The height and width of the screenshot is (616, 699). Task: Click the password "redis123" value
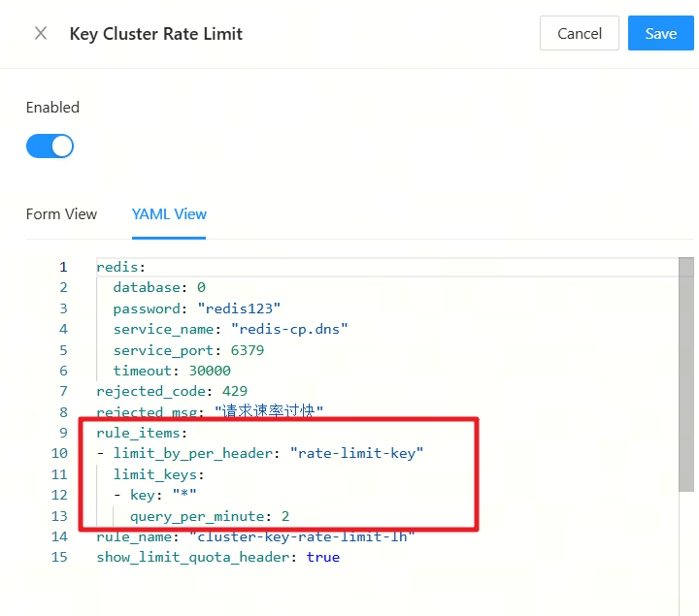coord(239,308)
